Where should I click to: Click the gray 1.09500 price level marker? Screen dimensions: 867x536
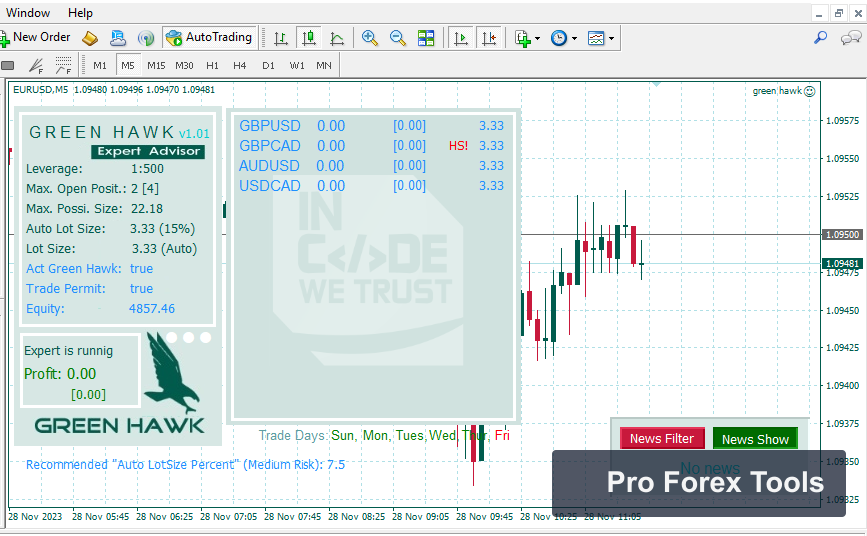[842, 235]
